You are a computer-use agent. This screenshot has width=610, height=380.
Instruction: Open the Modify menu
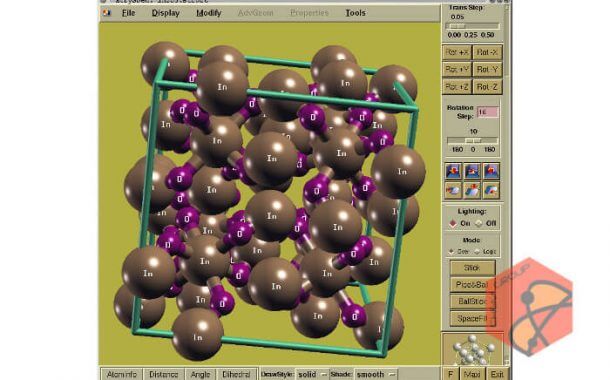click(209, 13)
